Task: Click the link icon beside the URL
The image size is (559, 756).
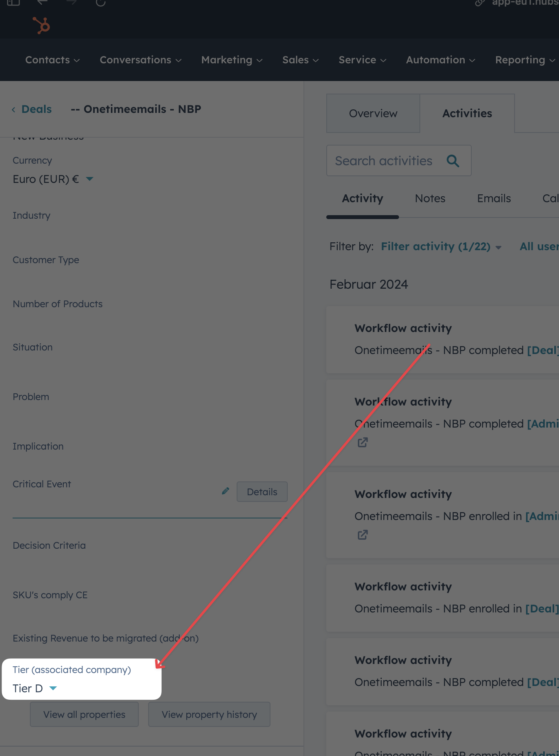Action: (x=479, y=3)
